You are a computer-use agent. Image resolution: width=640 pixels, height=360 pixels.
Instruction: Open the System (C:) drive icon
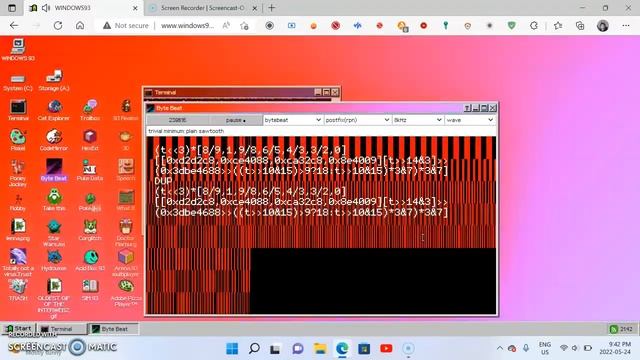coord(18,82)
